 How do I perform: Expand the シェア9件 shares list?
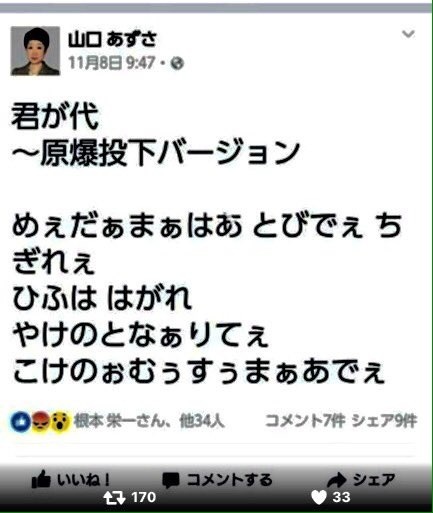click(384, 421)
